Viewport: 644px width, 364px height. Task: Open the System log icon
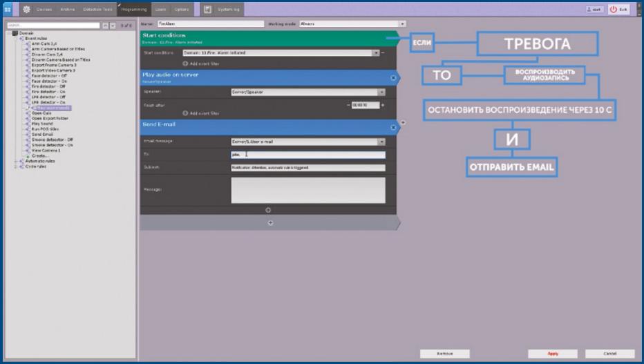click(207, 10)
